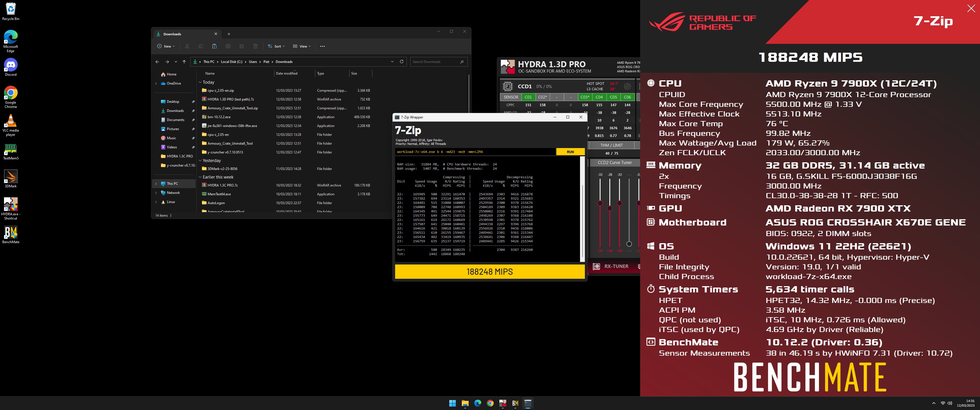Add a new Explorer tab
980x410 pixels.
[229, 34]
